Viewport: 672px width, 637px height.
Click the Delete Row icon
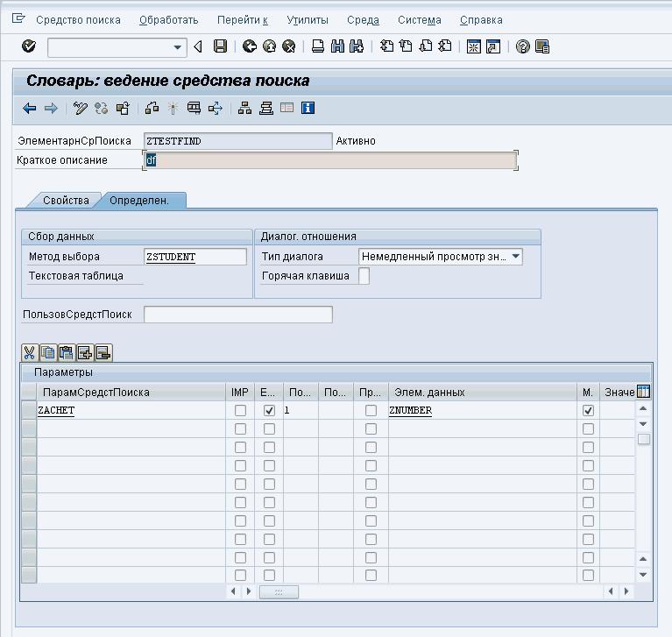coord(103,353)
